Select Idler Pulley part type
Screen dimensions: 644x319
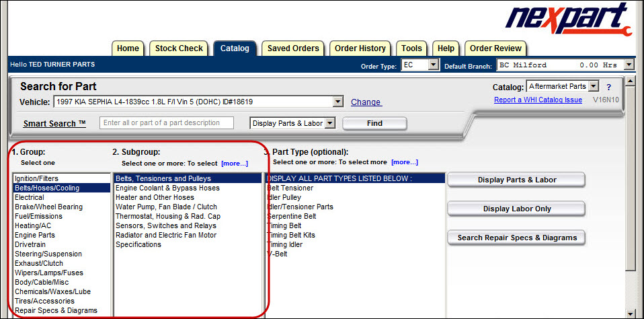click(355, 197)
